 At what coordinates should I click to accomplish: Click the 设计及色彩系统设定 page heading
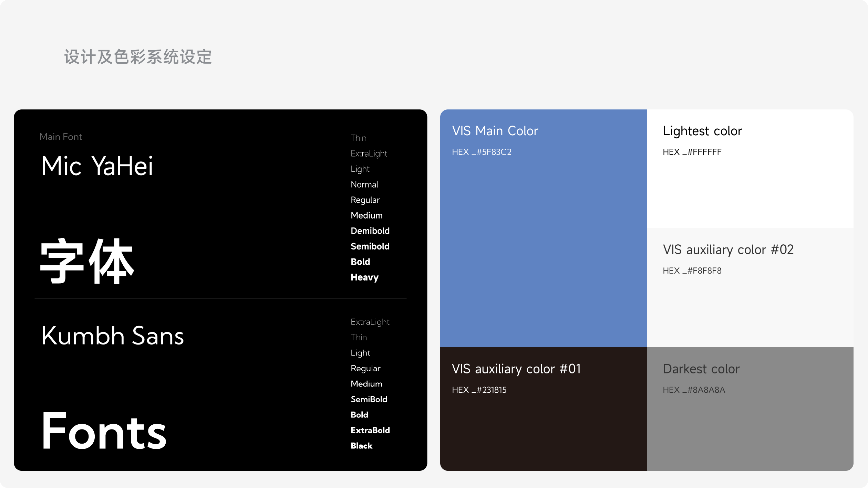tap(138, 57)
